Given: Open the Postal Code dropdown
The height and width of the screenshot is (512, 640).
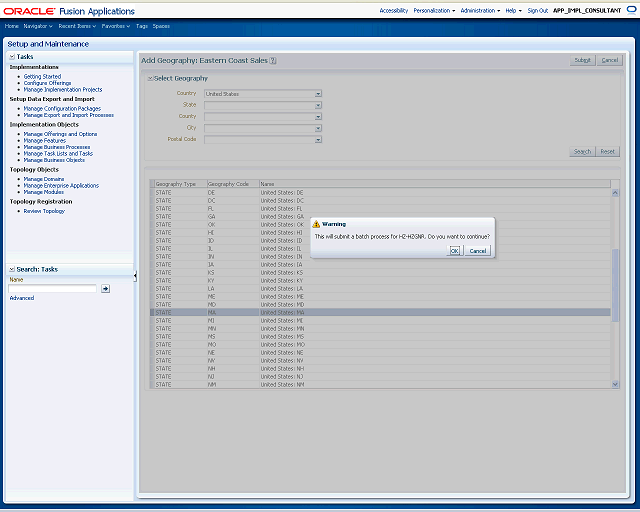Looking at the screenshot, I should point(318,140).
